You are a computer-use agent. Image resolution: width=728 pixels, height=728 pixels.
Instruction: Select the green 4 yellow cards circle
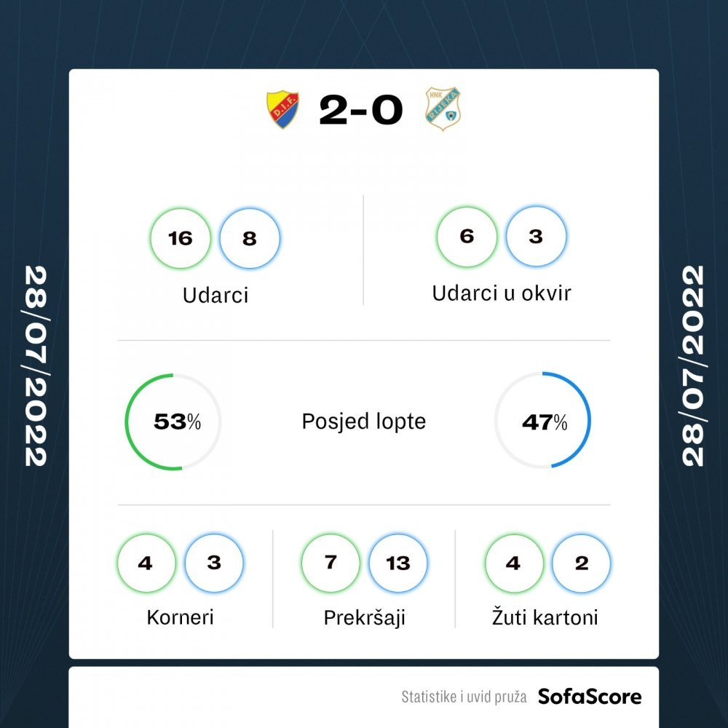514,563
